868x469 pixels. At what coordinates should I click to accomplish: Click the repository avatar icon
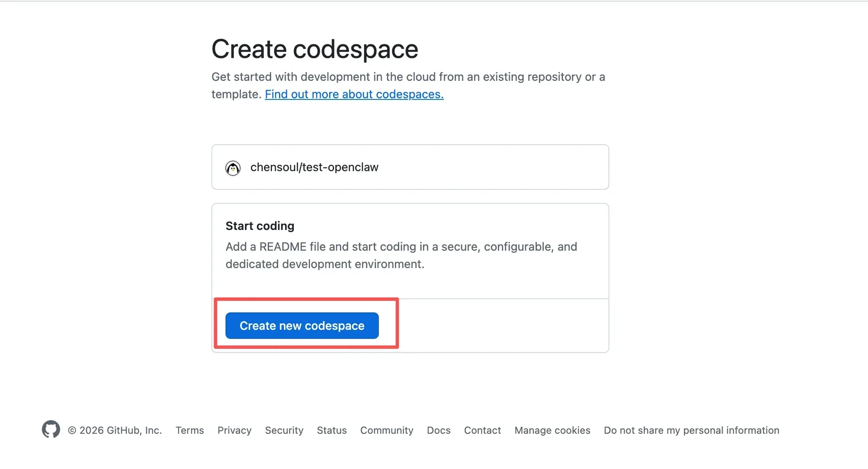click(232, 168)
